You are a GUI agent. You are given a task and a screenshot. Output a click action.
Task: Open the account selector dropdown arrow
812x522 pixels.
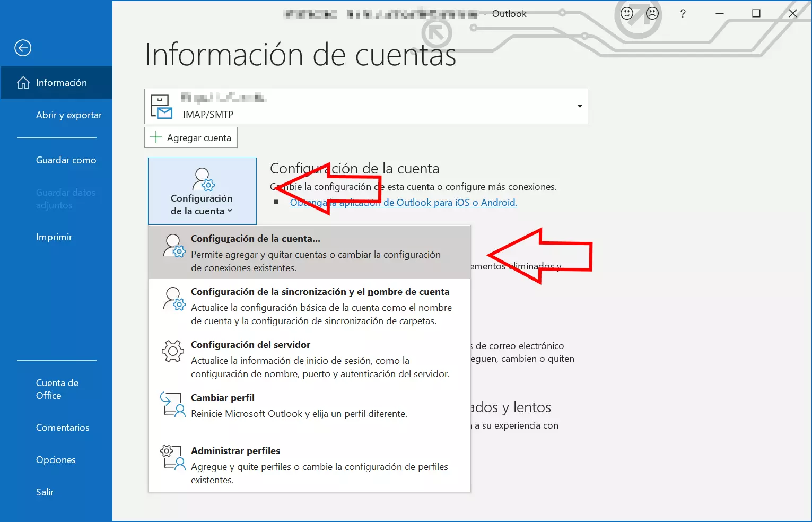tap(579, 106)
